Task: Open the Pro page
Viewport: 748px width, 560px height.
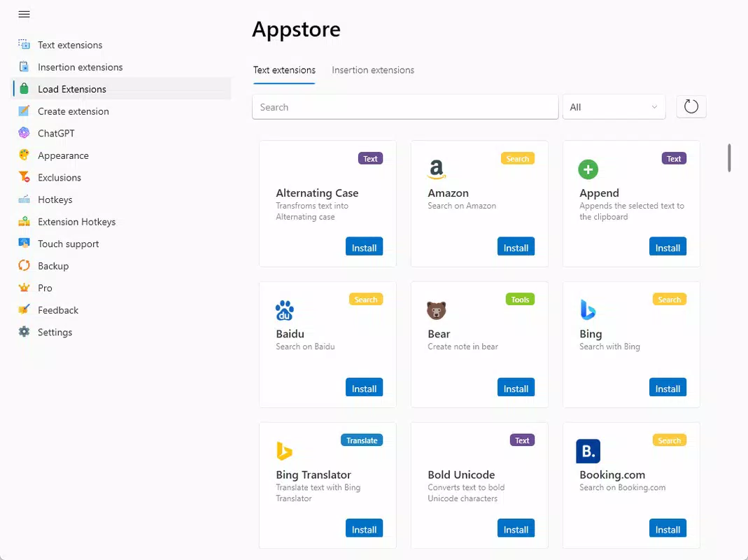Action: click(121, 288)
